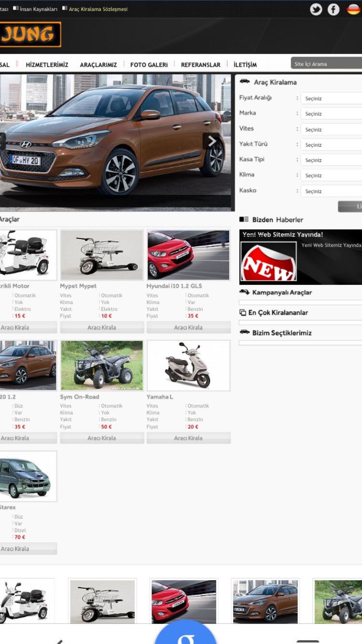362x644 pixels.
Task: Click the icon beside Kampanyalı Araçlar
Action: point(244,292)
